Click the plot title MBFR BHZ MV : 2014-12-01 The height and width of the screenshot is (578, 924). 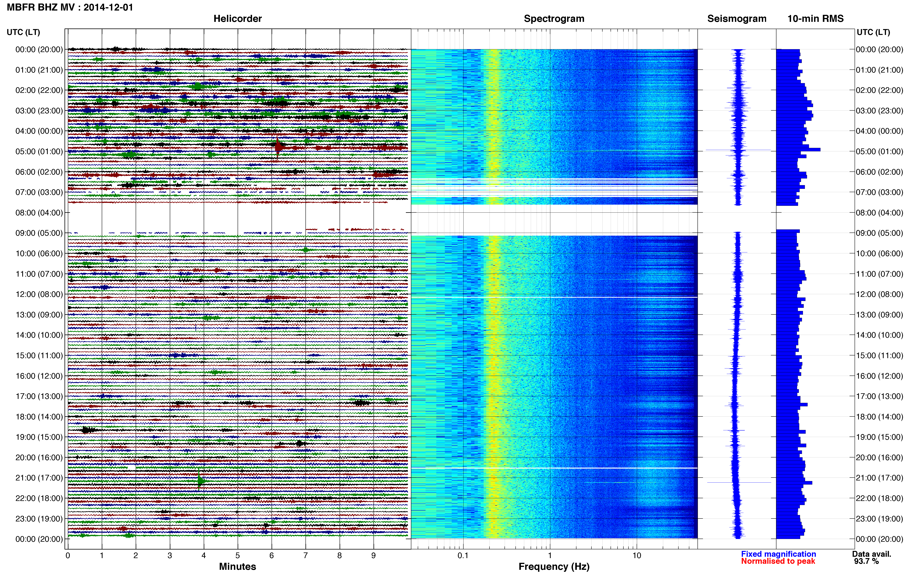pos(70,7)
